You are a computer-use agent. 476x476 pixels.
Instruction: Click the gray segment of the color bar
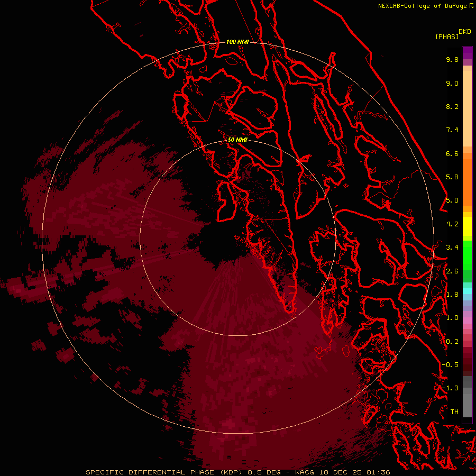click(x=467, y=396)
